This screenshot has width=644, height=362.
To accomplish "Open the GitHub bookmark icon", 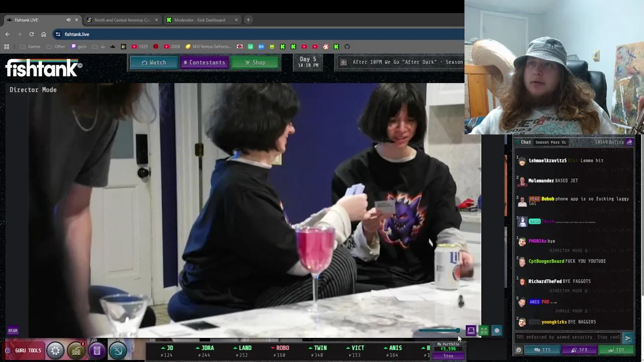I will pyautogui.click(x=347, y=47).
